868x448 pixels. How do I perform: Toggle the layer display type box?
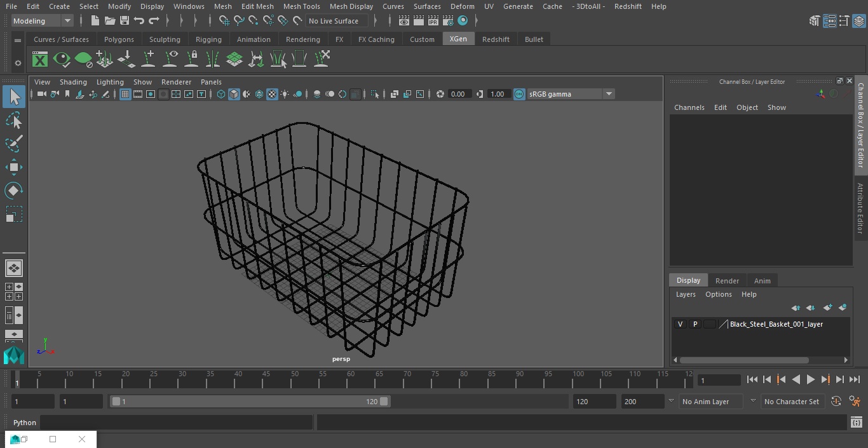click(x=709, y=324)
